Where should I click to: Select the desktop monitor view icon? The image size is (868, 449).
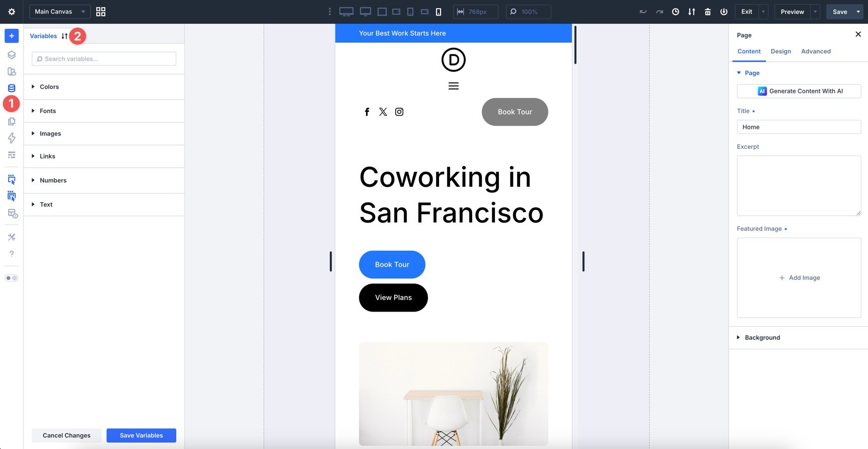366,12
